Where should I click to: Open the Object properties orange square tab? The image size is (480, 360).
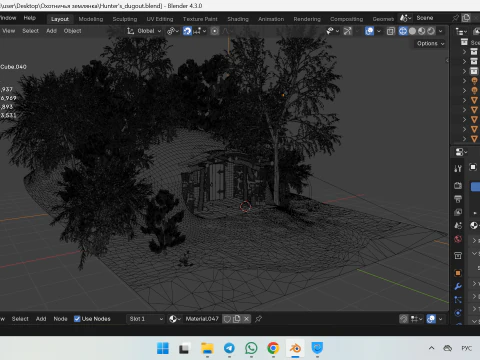(x=458, y=273)
